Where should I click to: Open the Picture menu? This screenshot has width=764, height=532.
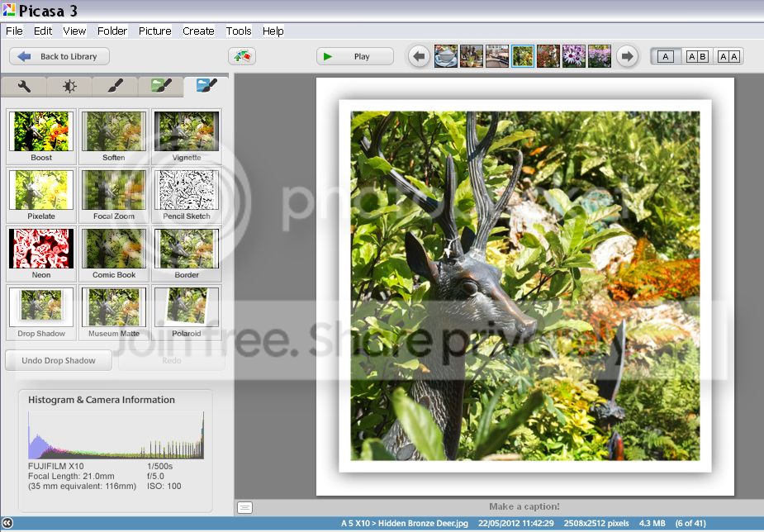coord(154,31)
